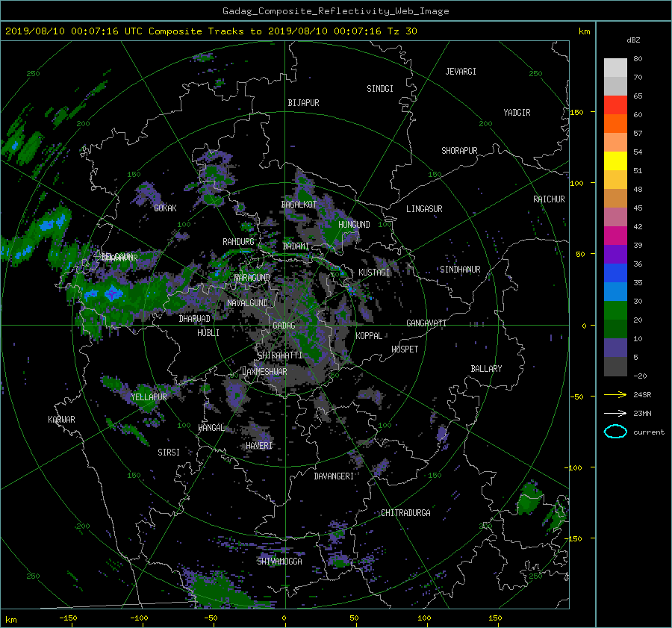Click the KOPPAL city label
Image resolution: width=672 pixels, height=628 pixels.
[369, 336]
